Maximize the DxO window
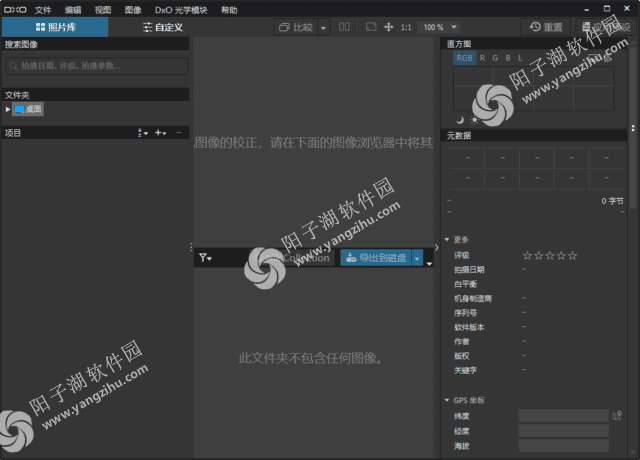The width and height of the screenshot is (640, 460). point(607,9)
